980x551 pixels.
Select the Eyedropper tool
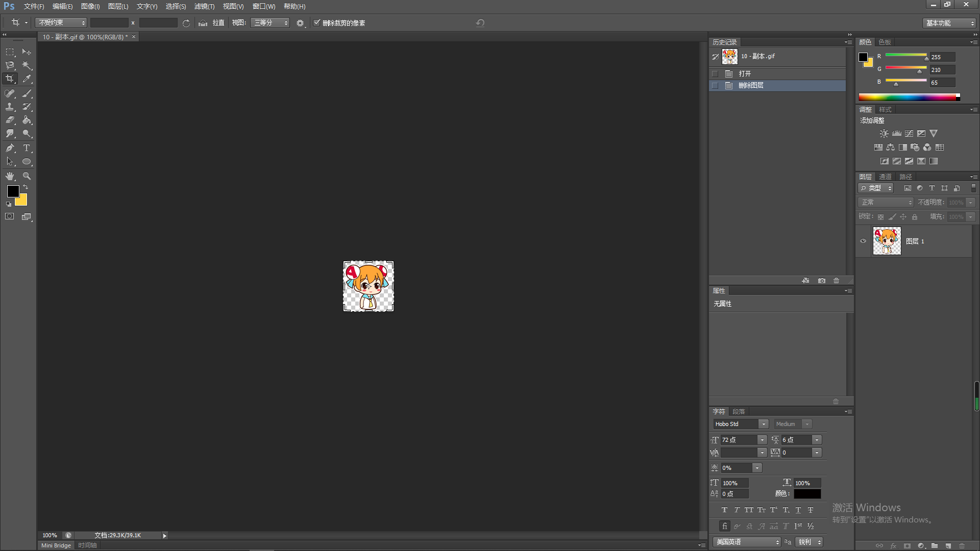[27, 79]
